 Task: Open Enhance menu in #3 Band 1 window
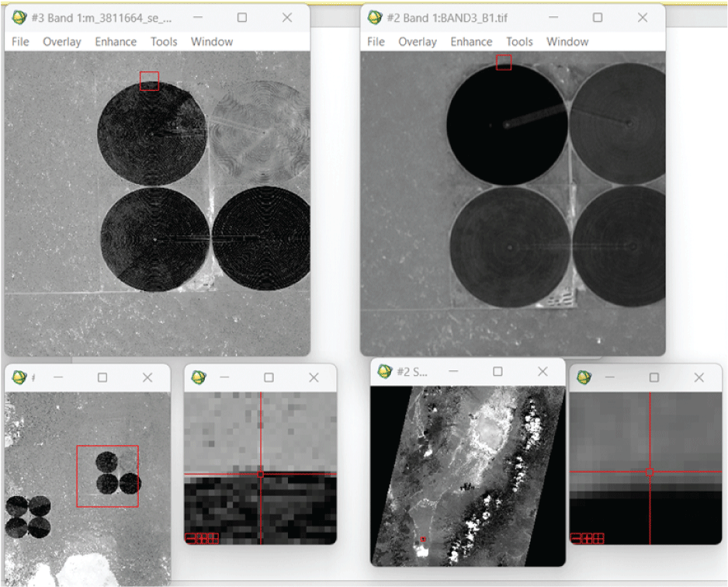116,42
